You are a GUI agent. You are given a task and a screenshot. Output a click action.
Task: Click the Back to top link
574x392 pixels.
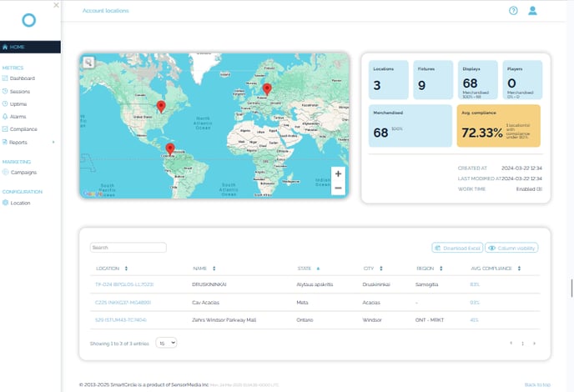[537, 384]
